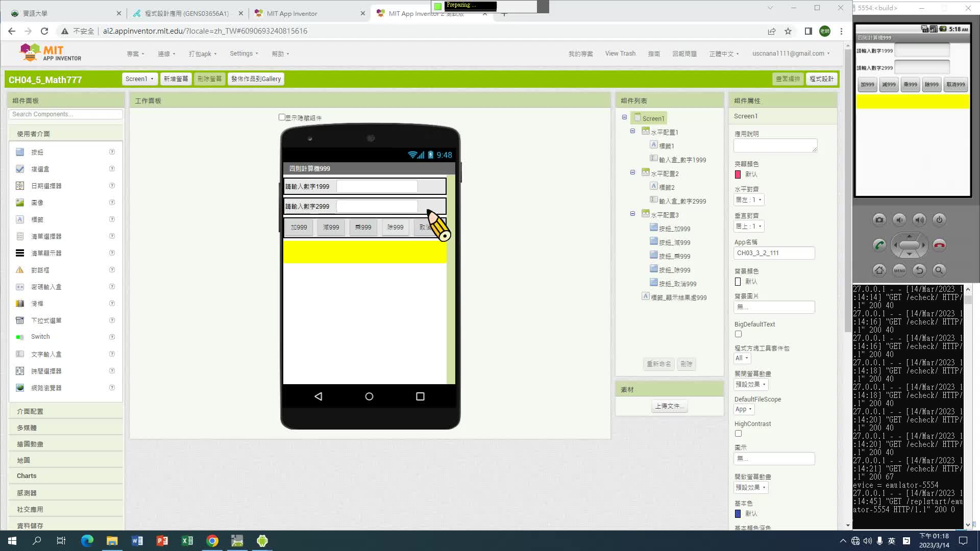Select the ListView (清單顯示器) palette component
980x551 pixels.
tap(46, 253)
